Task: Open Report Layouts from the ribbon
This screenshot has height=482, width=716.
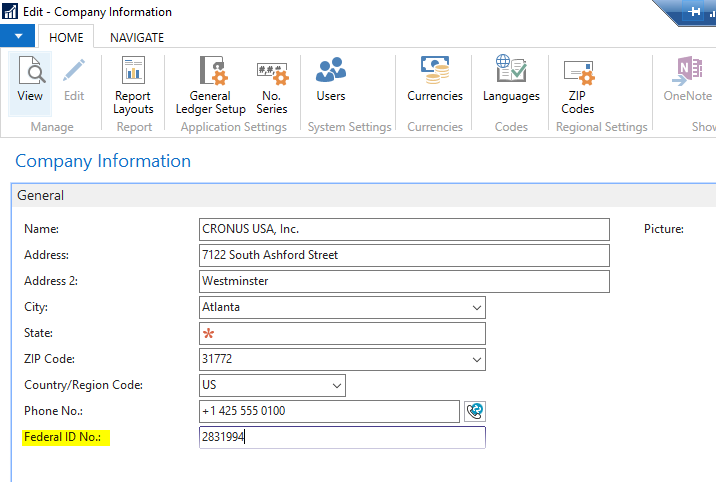Action: [x=133, y=85]
